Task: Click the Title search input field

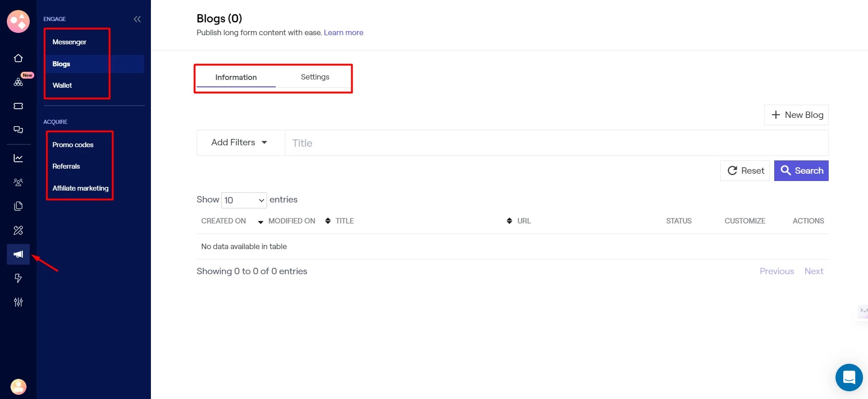Action: click(x=556, y=143)
